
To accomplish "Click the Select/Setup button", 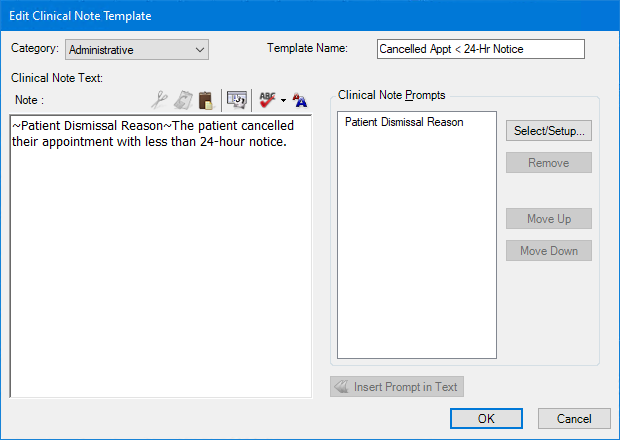I will point(548,131).
